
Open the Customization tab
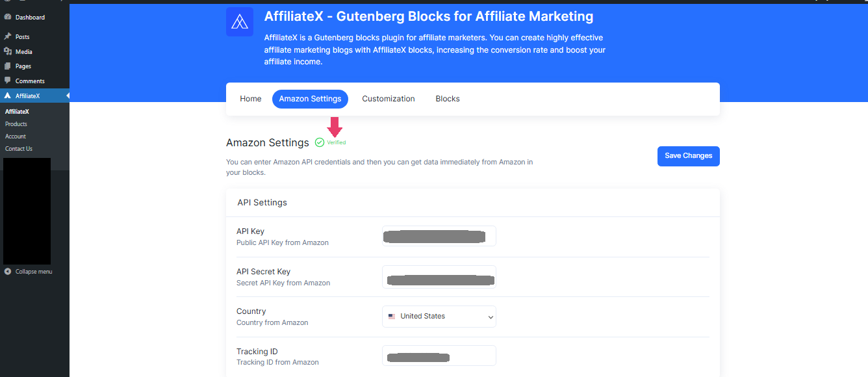coord(388,98)
